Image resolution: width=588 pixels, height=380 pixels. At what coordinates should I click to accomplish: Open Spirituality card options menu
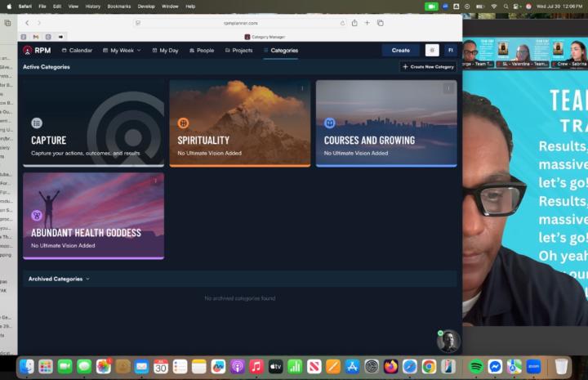point(302,88)
